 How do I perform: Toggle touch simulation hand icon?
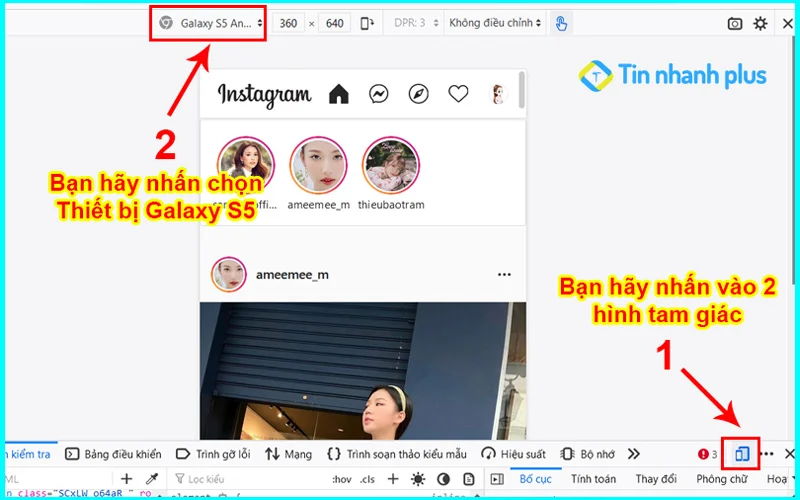561,23
